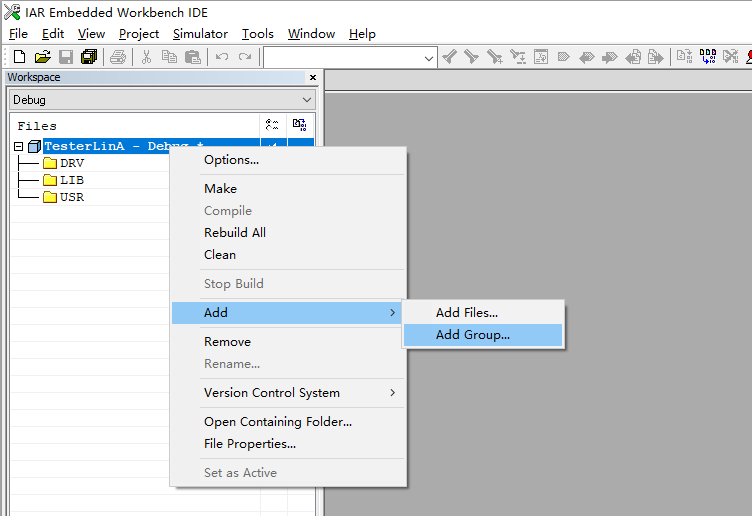Select Clean in the context menu

tap(288, 255)
